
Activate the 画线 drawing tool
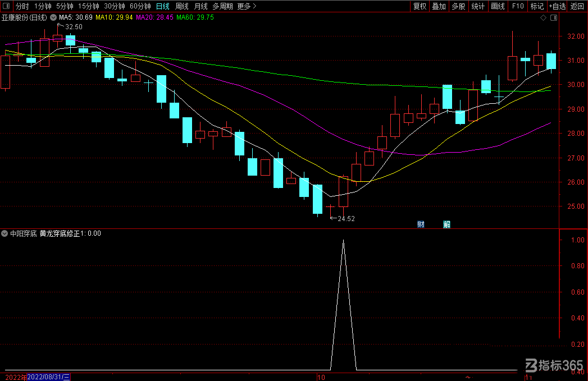coord(498,6)
